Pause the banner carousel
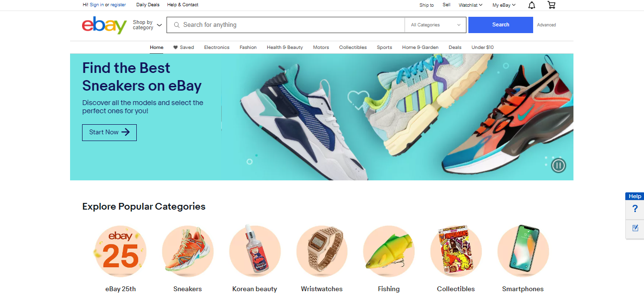The width and height of the screenshot is (644, 295). click(558, 166)
